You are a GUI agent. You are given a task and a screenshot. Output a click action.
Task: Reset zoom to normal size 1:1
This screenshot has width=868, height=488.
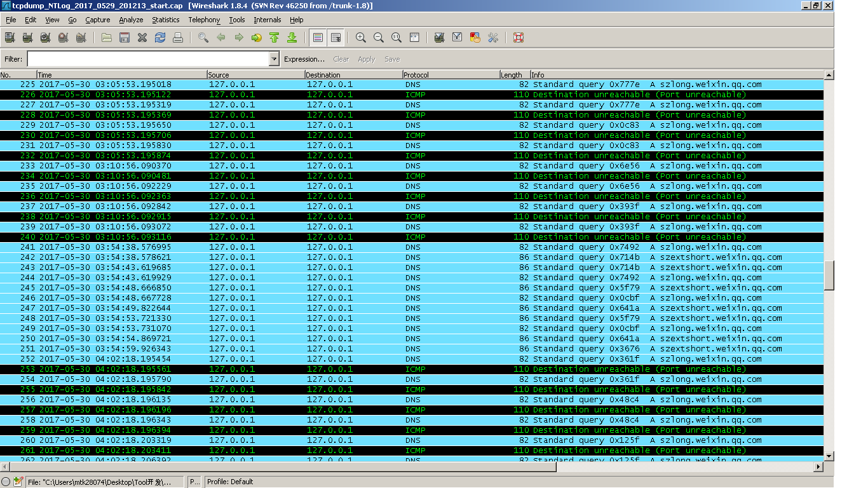coord(397,37)
